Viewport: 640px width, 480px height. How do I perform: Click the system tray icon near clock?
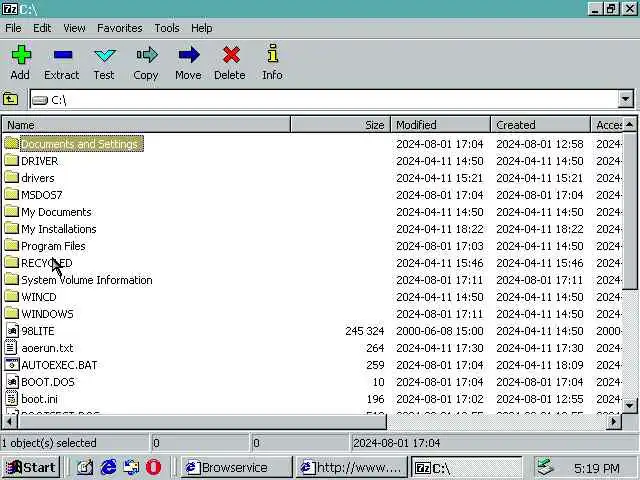tap(546, 467)
